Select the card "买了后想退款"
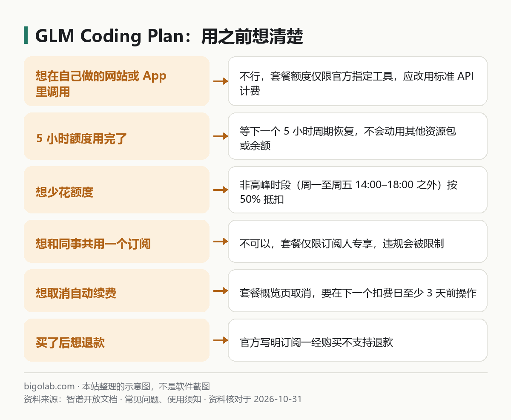The width and height of the screenshot is (511, 420). (x=117, y=340)
